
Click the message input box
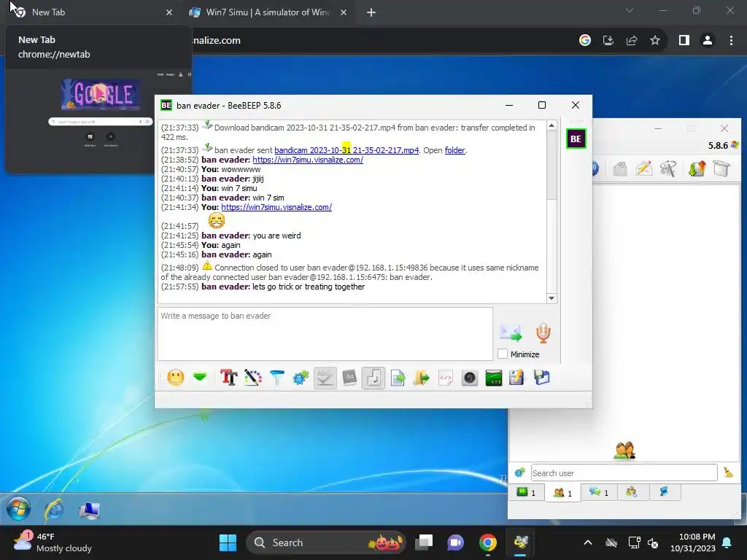click(x=325, y=334)
